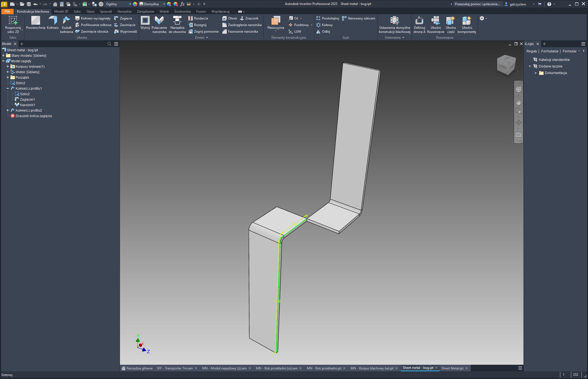This screenshot has width=588, height=379.
Task: Expand Stany modelu: [Główny] node
Action: click(3, 56)
